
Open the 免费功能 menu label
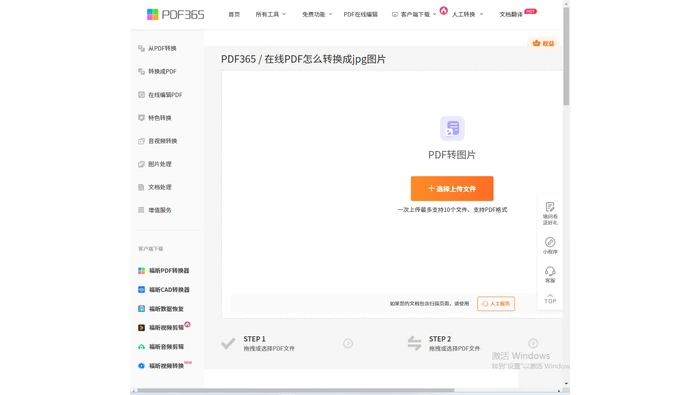(313, 14)
